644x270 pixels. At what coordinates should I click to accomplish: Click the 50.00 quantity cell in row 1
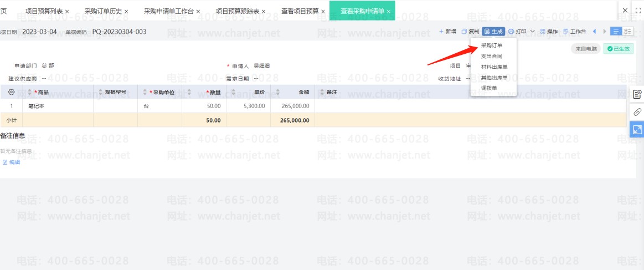click(x=204, y=106)
